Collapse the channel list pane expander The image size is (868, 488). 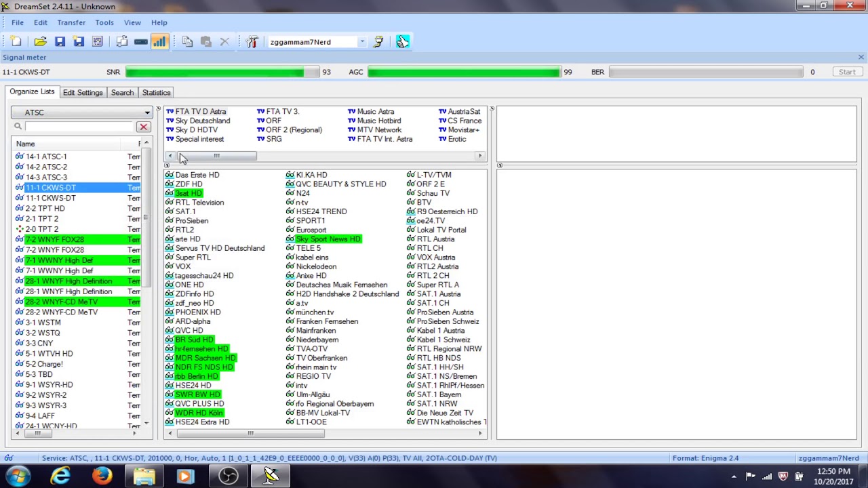167,165
